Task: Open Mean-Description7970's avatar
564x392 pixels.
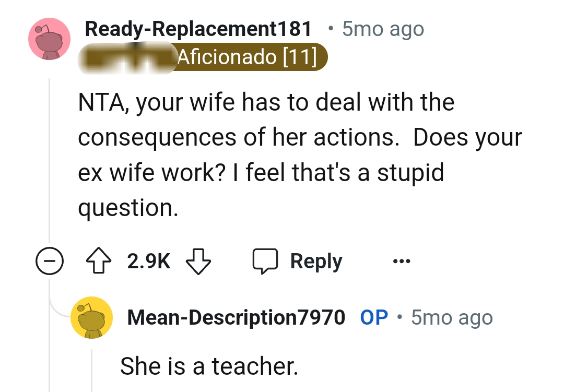Action: click(x=91, y=317)
